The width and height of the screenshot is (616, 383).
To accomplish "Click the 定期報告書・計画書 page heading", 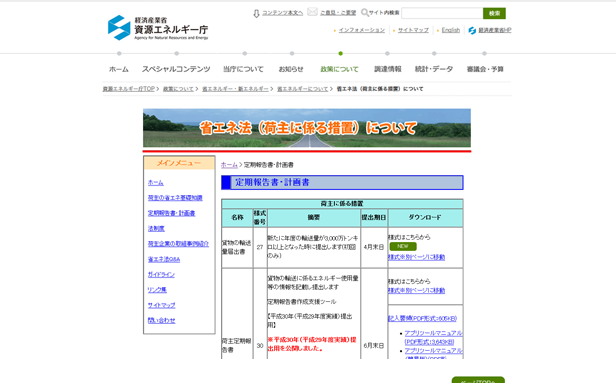I will point(342,182).
